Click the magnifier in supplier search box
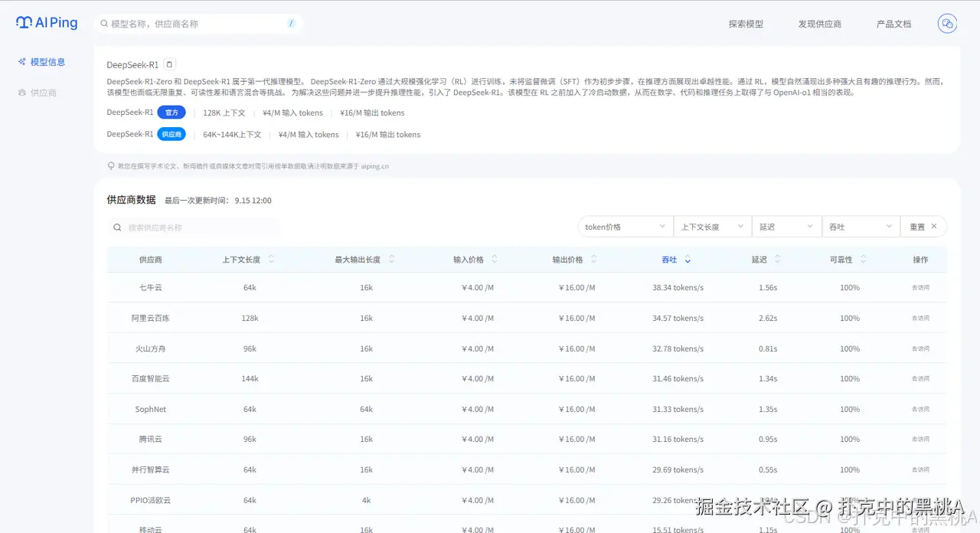Image resolution: width=980 pixels, height=533 pixels. pos(117,227)
